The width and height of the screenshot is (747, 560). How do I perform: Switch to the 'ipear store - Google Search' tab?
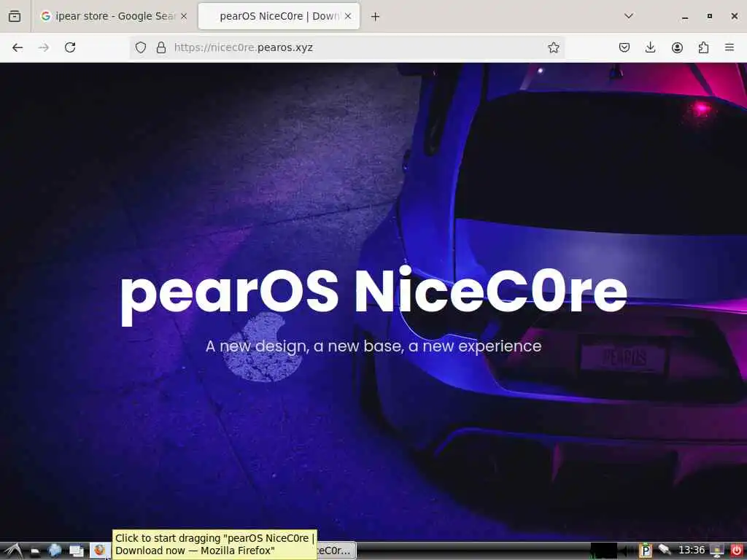click(x=114, y=16)
